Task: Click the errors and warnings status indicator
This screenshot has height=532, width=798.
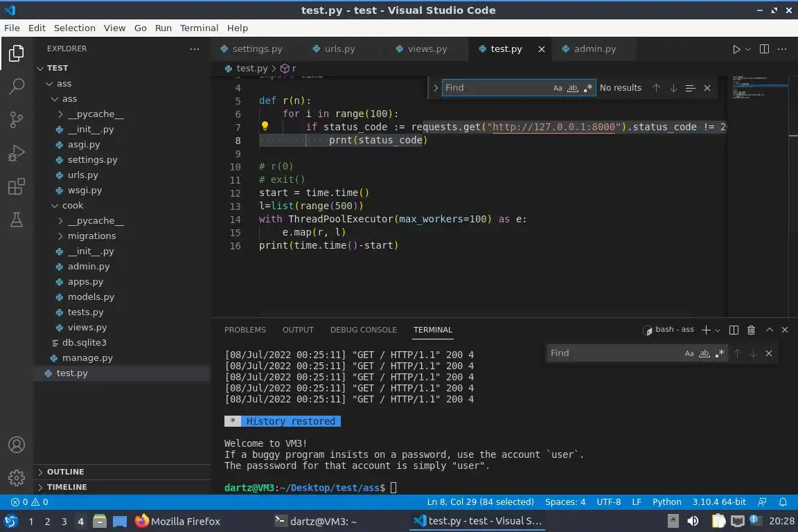Action: tap(30, 502)
